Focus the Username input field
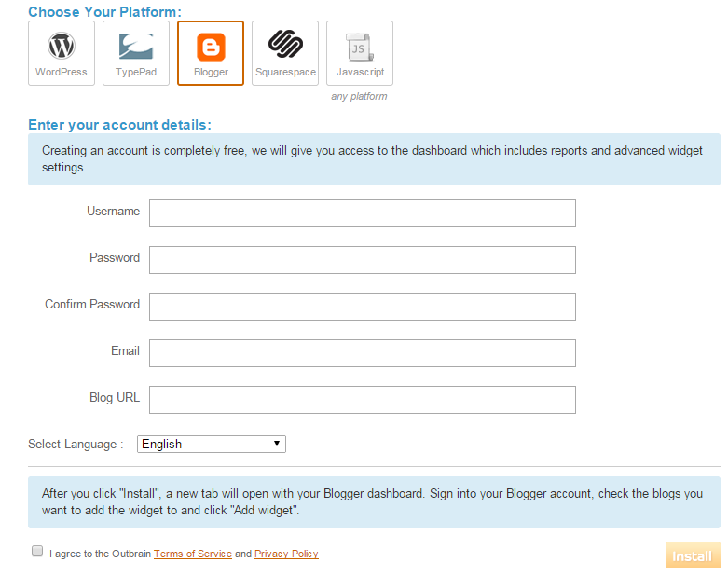Viewport: 728px width, 575px height. [x=363, y=213]
